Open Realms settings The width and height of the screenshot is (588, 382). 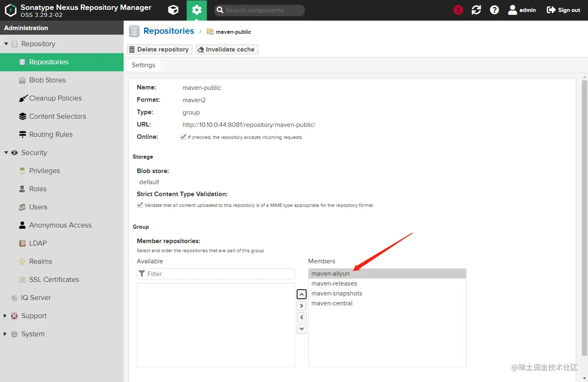pos(62,261)
